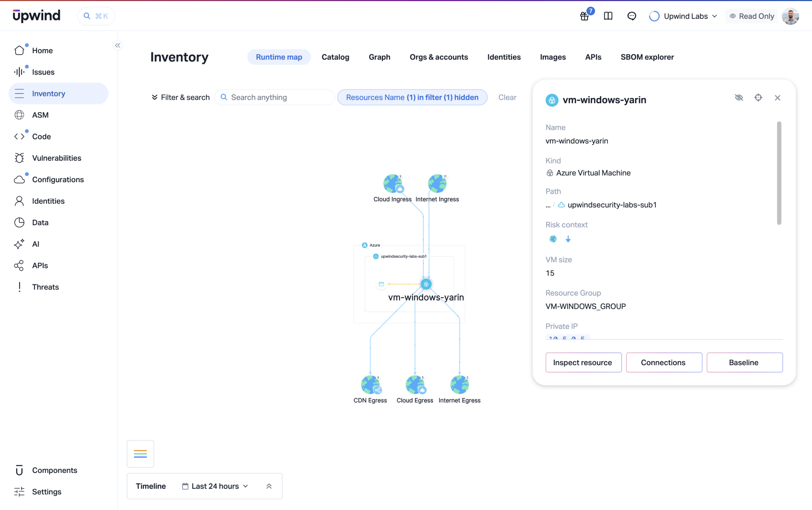Image resolution: width=812 pixels, height=510 pixels.
Task: Collapse the left sidebar with the double-chevron
Action: (118, 45)
